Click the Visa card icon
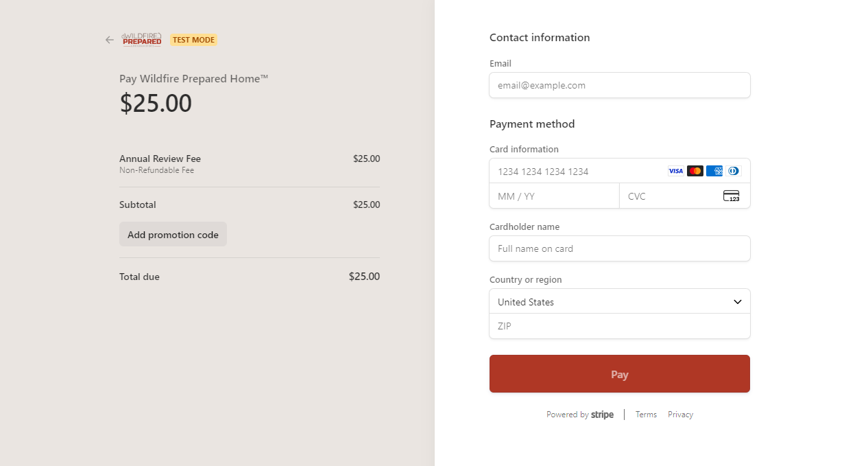Viewport: 868px width, 466px height. (676, 171)
